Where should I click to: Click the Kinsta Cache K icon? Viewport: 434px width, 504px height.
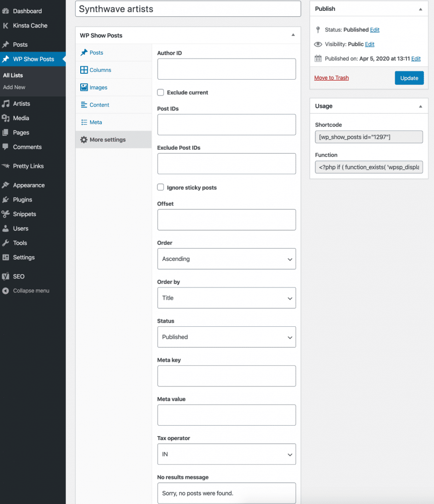pos(5,26)
